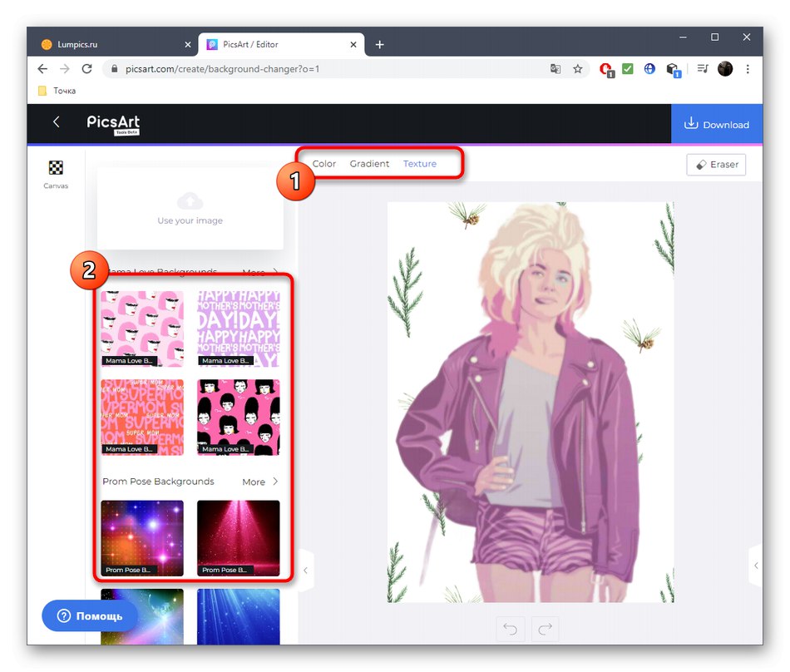Show more Mama Love Backgrounds
This screenshot has height=672, width=790.
[x=260, y=273]
